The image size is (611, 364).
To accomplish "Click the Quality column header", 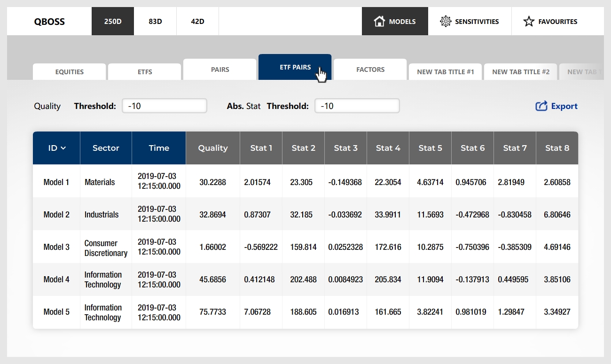I will [213, 148].
